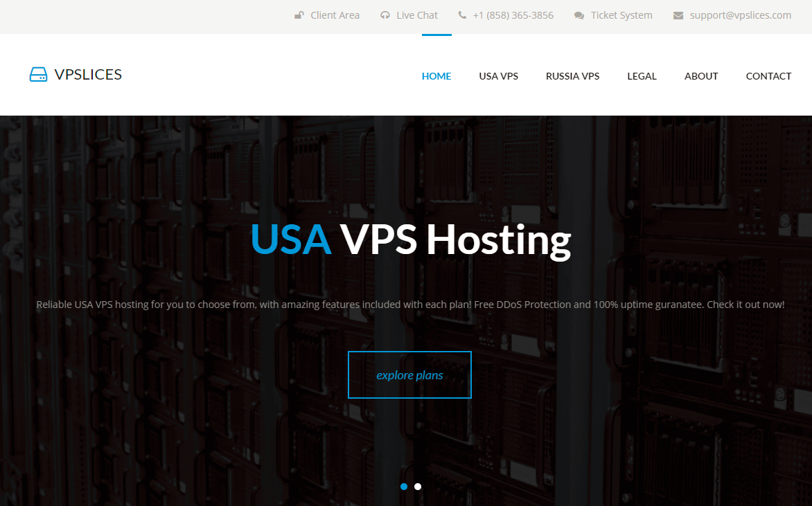812x506 pixels.
Task: Call the +1 (858) 365-3856 number
Action: [513, 15]
